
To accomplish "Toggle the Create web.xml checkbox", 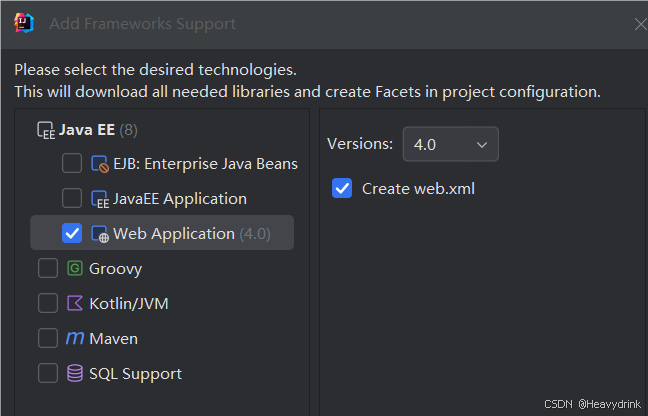I will pos(342,188).
